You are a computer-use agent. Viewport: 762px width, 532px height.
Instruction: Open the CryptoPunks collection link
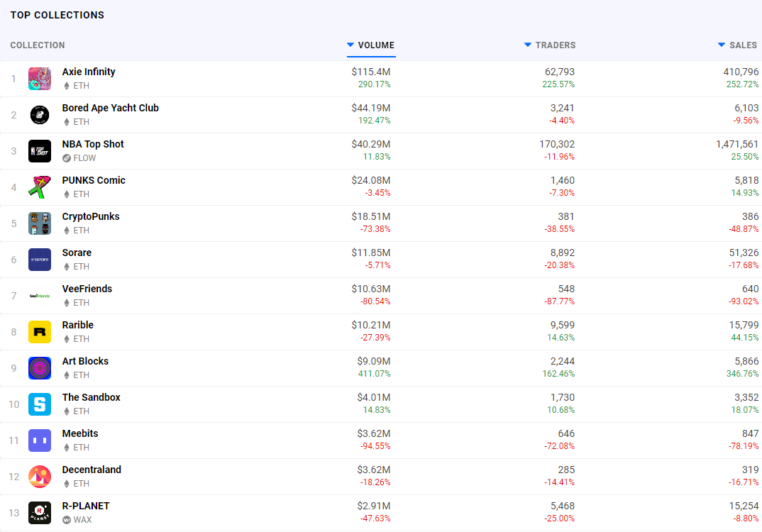pyautogui.click(x=91, y=216)
